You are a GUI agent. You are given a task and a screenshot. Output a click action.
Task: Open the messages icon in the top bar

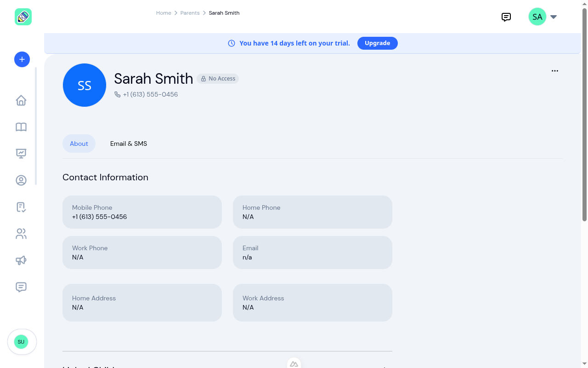point(506,17)
